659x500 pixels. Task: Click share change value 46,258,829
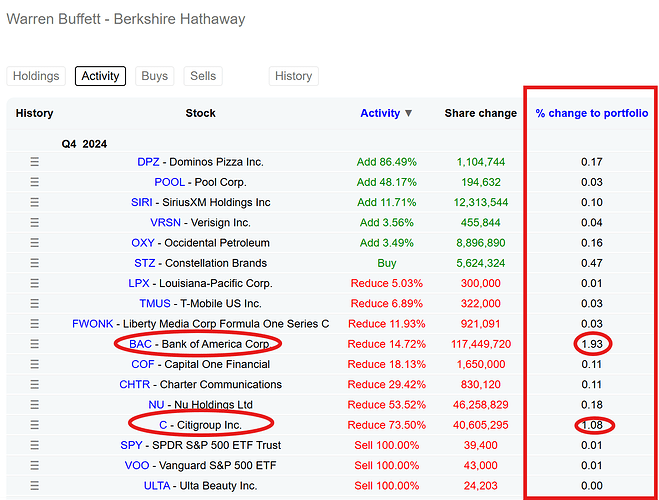click(481, 405)
